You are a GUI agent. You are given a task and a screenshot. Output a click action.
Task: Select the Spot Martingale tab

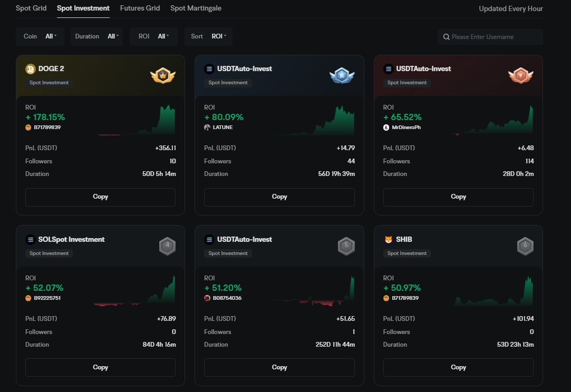pos(196,8)
